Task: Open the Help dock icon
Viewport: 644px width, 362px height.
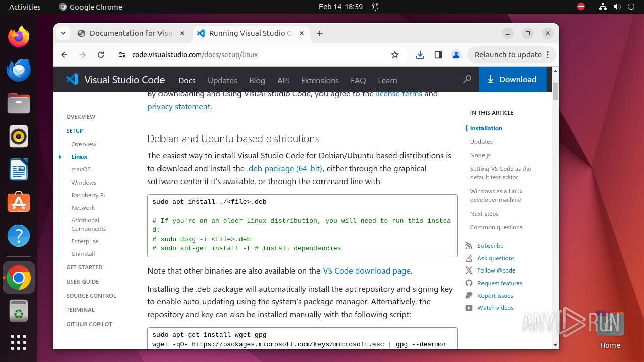Action: point(19,236)
